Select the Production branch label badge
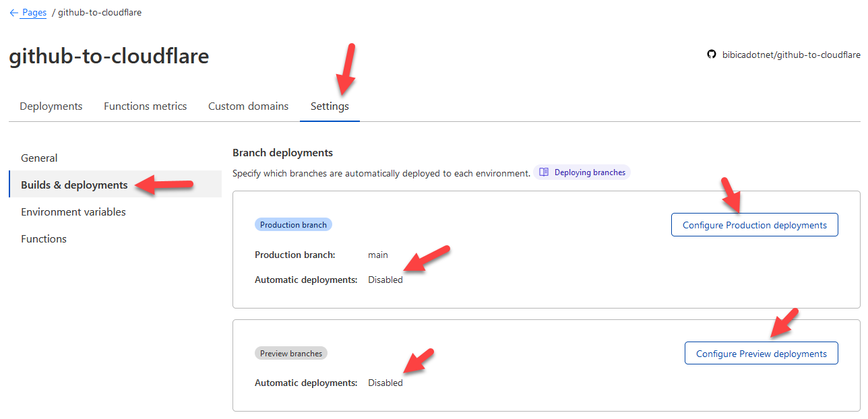Image resolution: width=868 pixels, height=419 pixels. [293, 224]
